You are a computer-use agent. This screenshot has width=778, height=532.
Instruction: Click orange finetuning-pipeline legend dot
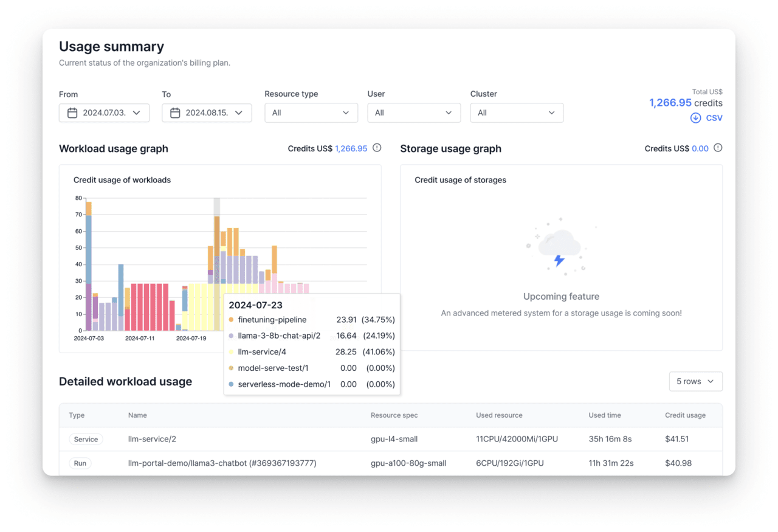pyautogui.click(x=231, y=320)
